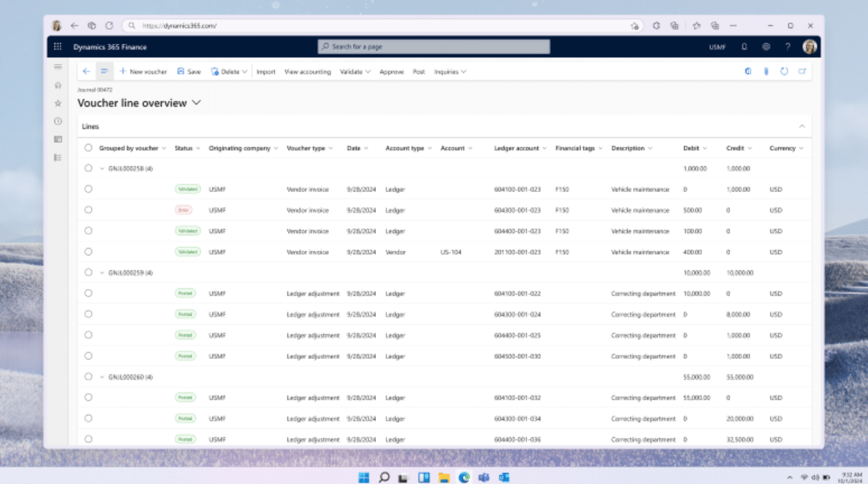The image size is (868, 484).
Task: Open the settings gear in header
Action: click(766, 47)
